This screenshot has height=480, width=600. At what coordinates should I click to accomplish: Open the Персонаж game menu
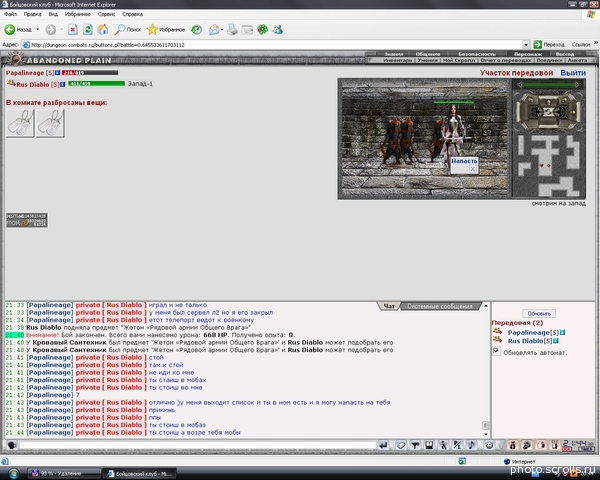(528, 54)
